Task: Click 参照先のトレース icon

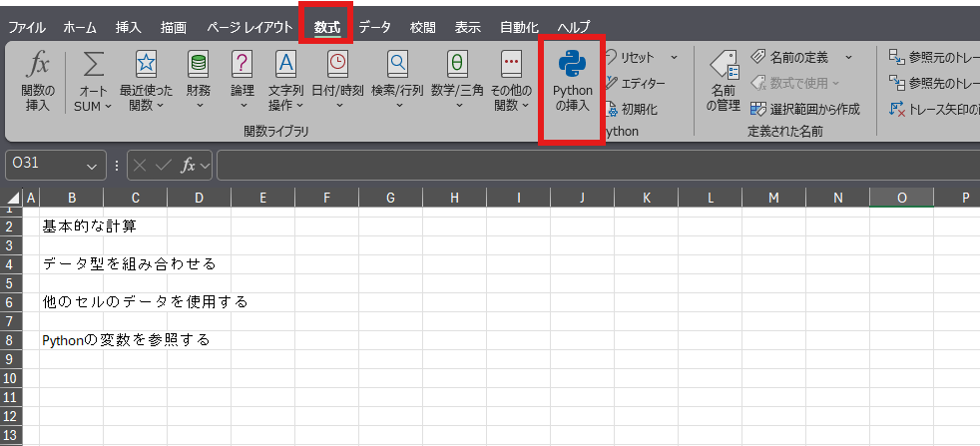Action: tap(897, 83)
